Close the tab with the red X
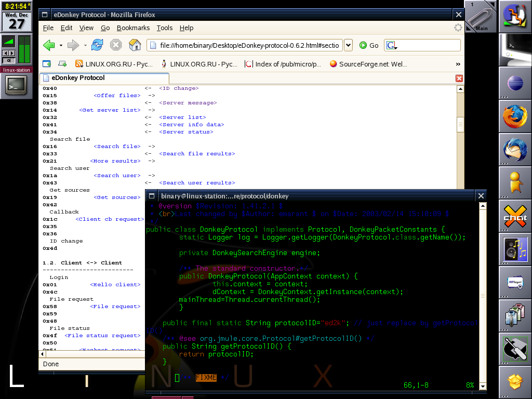 [x=459, y=78]
